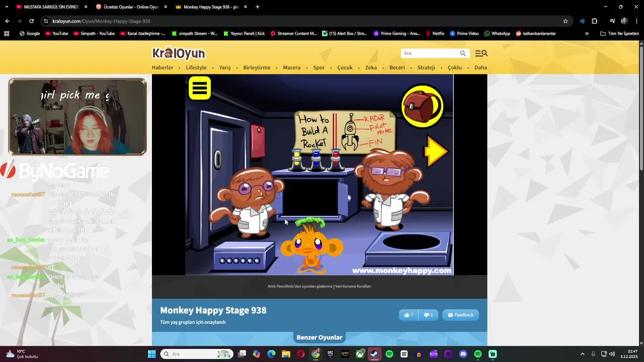Screen dimensions: 644x362
Task: Open the Birleştirme category
Action: click(257, 67)
